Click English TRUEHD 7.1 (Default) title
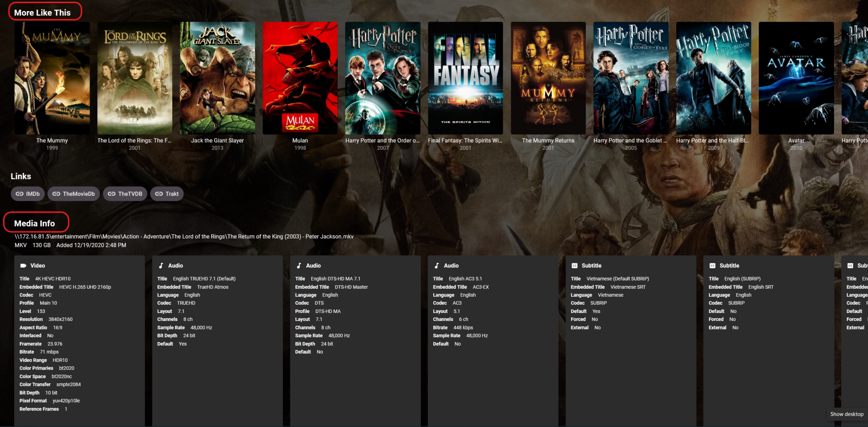The image size is (868, 427). click(x=204, y=279)
